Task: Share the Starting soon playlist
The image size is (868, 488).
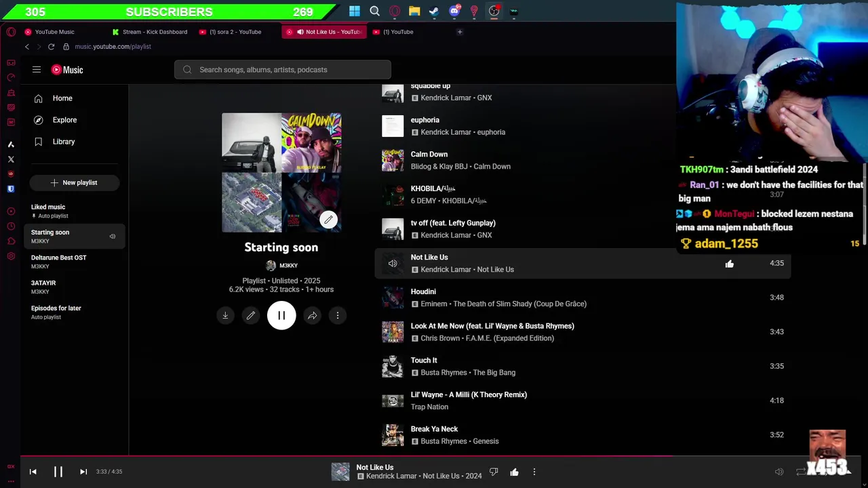Action: tap(312, 315)
